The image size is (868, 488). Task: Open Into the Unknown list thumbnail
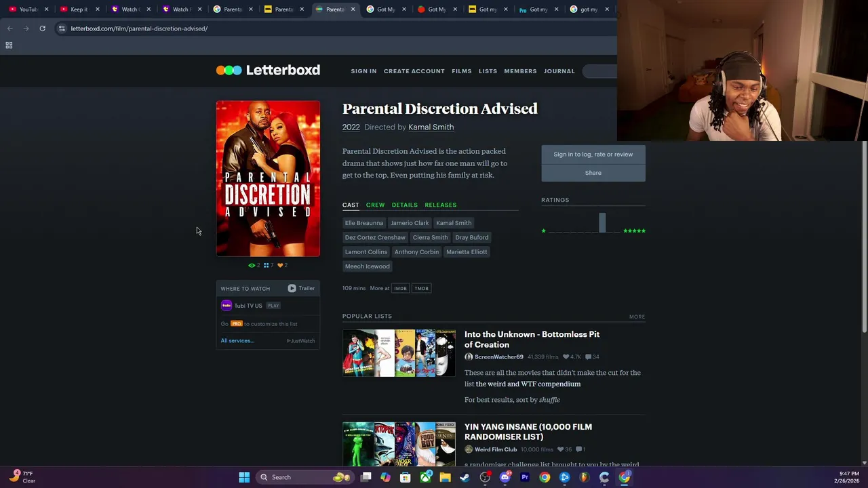coord(399,353)
